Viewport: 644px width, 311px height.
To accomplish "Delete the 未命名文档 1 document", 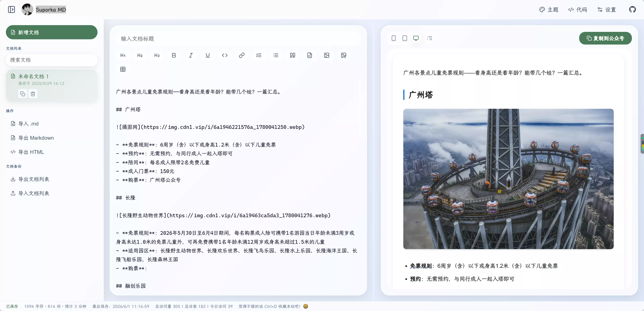I will (x=33, y=94).
